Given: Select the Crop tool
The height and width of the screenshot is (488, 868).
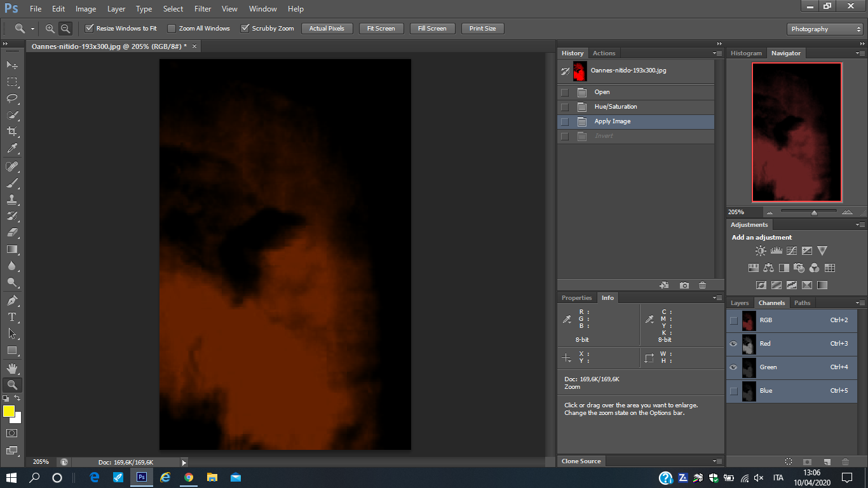Looking at the screenshot, I should tap(12, 132).
